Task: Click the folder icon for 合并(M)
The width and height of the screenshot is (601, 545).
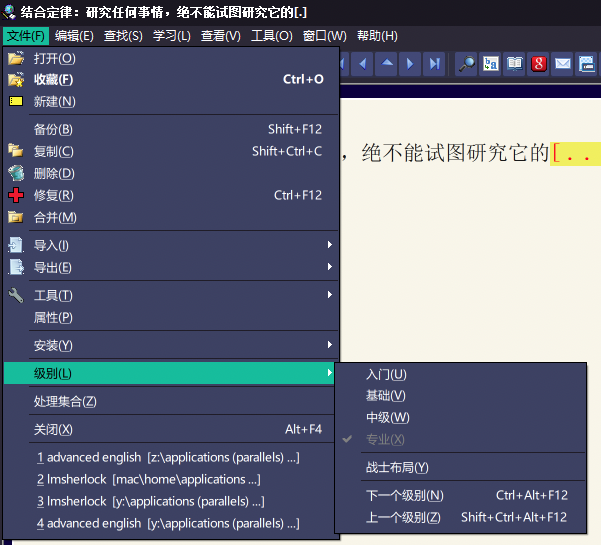Action: click(x=16, y=217)
